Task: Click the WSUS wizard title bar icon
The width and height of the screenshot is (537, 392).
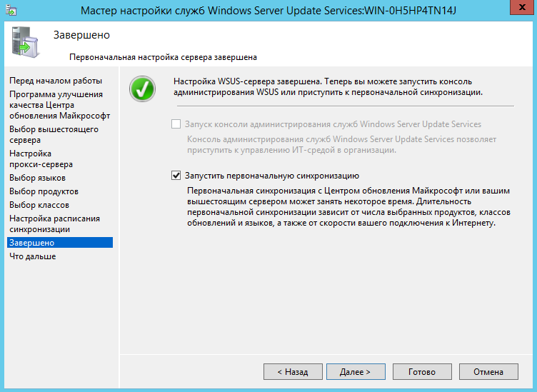Action: coord(11,10)
